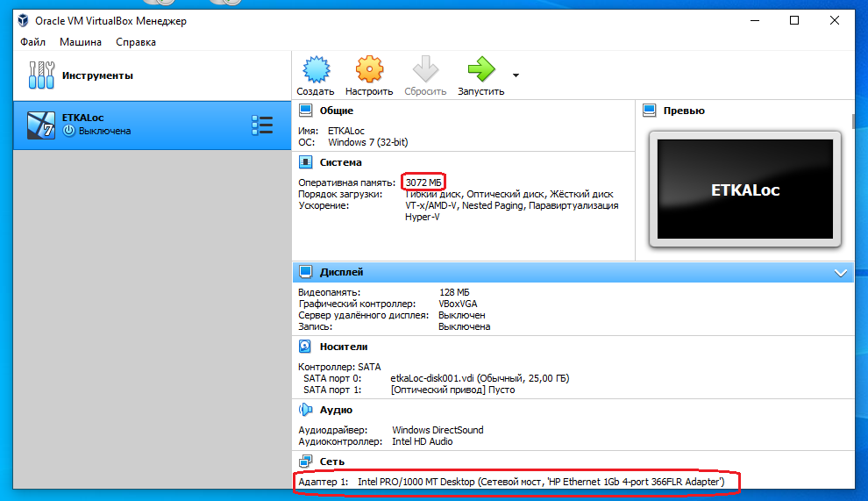Click the ETKALoc preview thumbnail

[745, 189]
